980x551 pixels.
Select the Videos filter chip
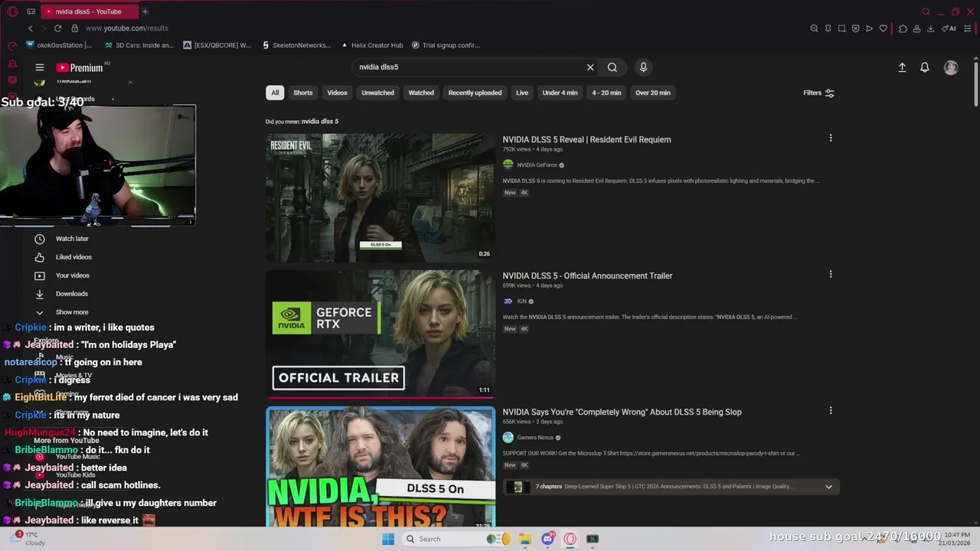click(338, 93)
